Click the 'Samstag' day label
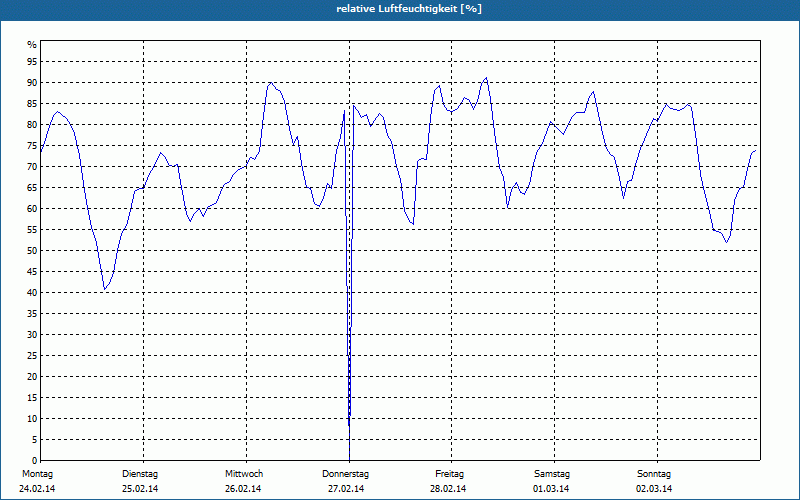Screen dimensions: 800x500 [552, 474]
